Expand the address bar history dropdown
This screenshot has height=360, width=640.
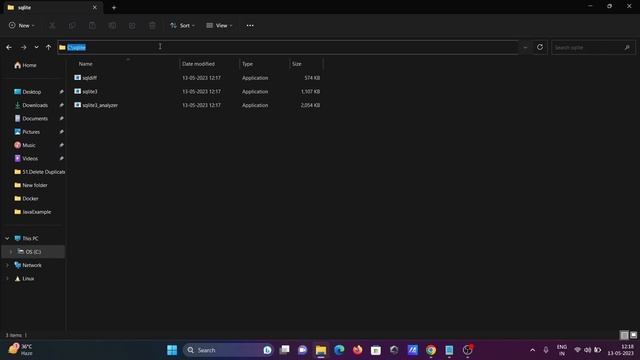(525, 47)
